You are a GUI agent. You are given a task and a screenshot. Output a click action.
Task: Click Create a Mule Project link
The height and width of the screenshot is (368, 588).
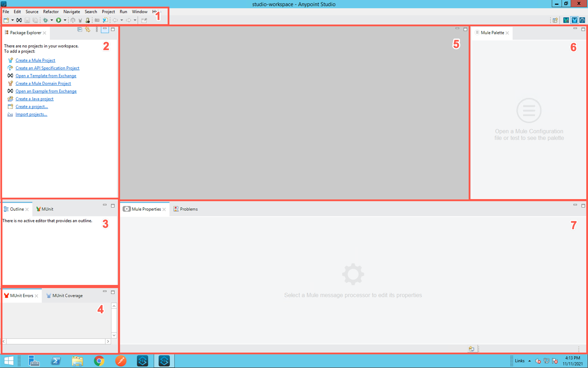[35, 60]
